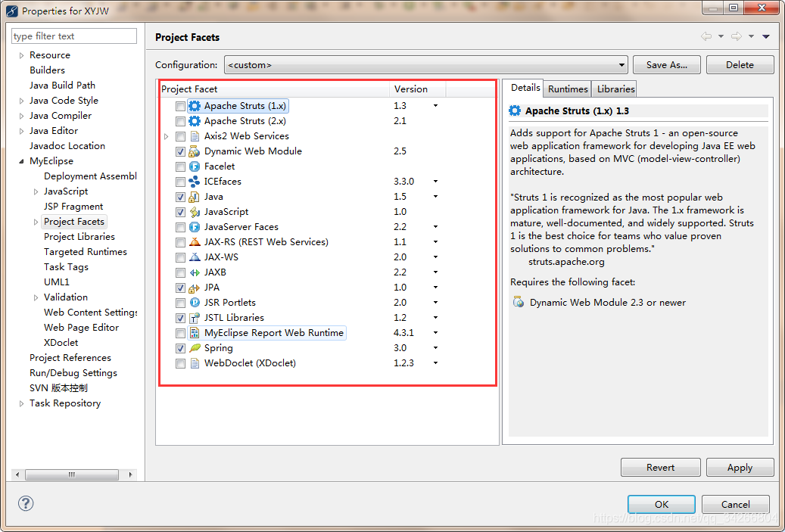785x532 pixels.
Task: Click the forward navigation arrow icon
Action: [x=736, y=36]
